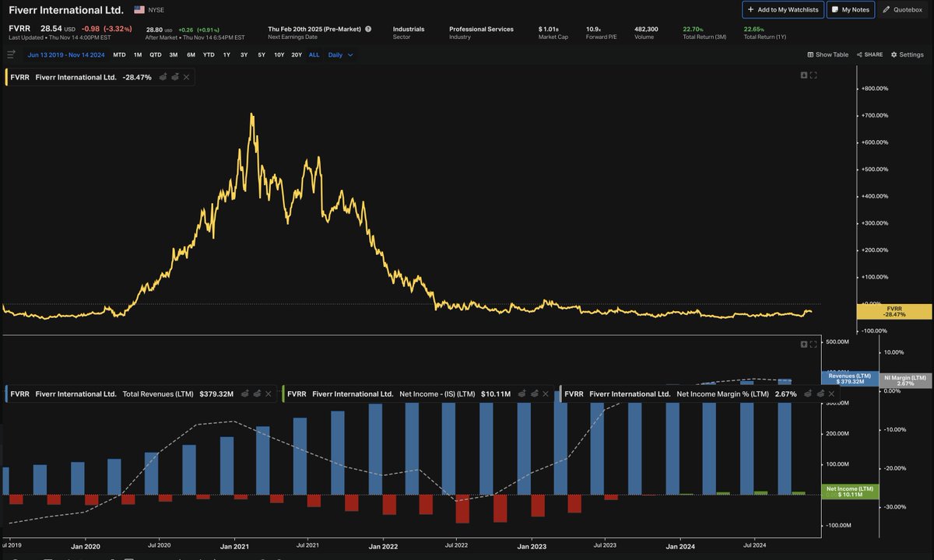The image size is (934, 560).
Task: Remove the Total Revenues (LTM) series
Action: pos(269,394)
